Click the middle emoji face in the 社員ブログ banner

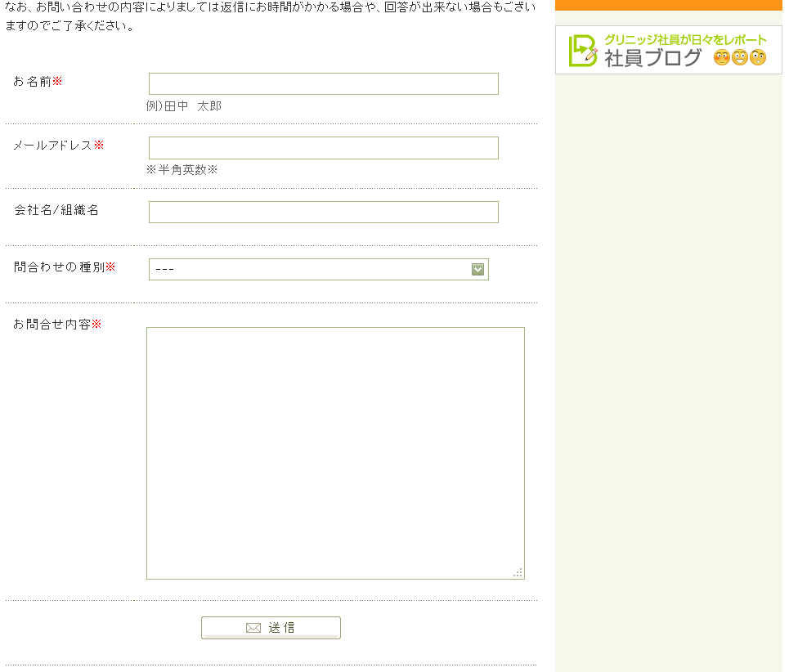(x=740, y=57)
